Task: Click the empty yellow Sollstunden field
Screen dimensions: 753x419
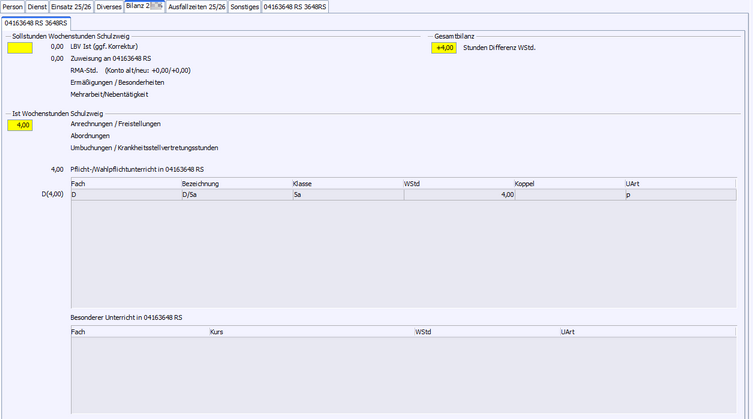Action: tap(20, 47)
